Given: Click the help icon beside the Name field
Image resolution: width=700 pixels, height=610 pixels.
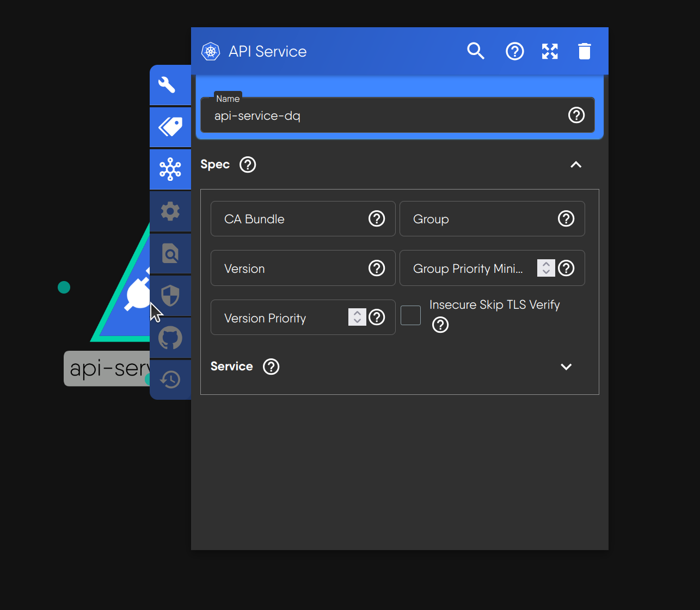Looking at the screenshot, I should [x=576, y=115].
